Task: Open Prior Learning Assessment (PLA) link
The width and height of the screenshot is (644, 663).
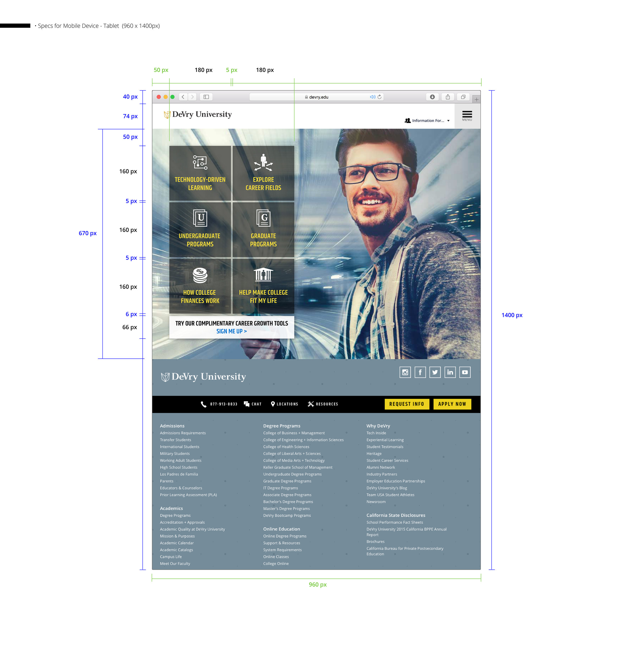Action: [x=188, y=495]
